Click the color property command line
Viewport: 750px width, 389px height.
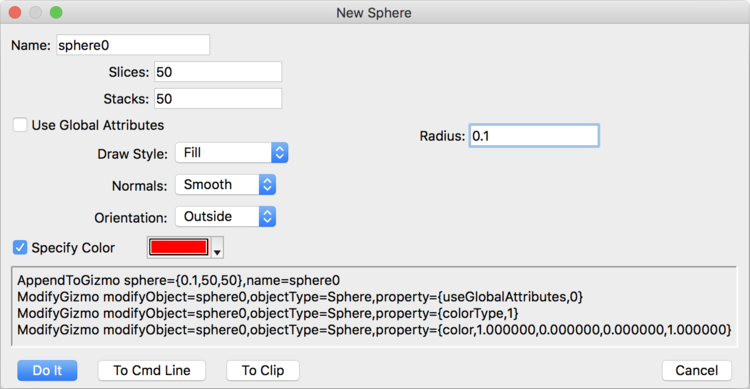374,330
